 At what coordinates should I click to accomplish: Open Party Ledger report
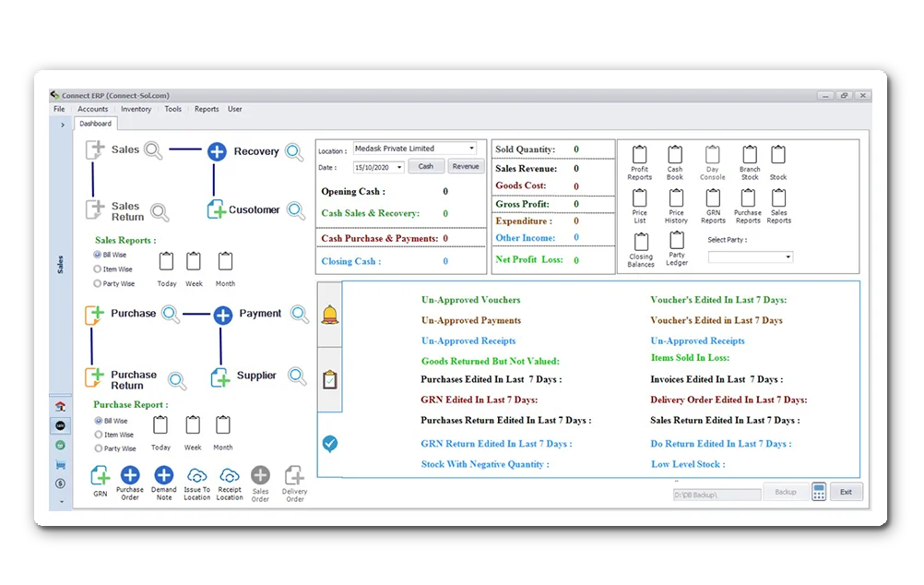click(x=677, y=241)
